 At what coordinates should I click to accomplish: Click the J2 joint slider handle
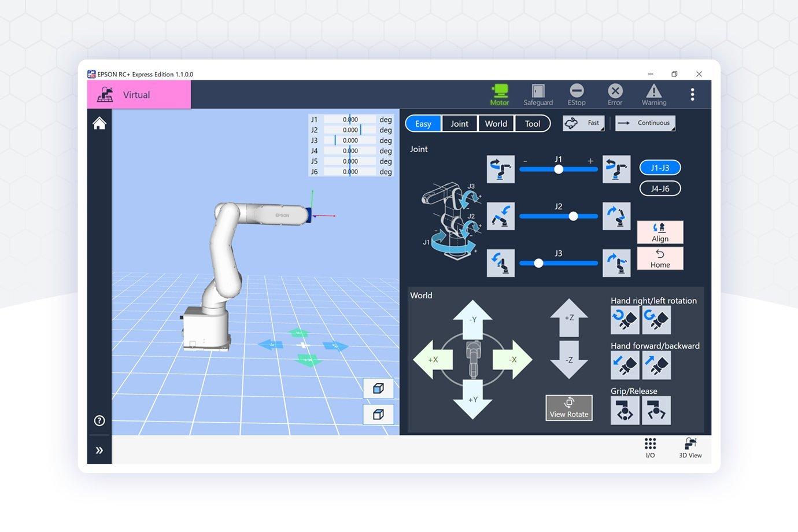tap(573, 216)
